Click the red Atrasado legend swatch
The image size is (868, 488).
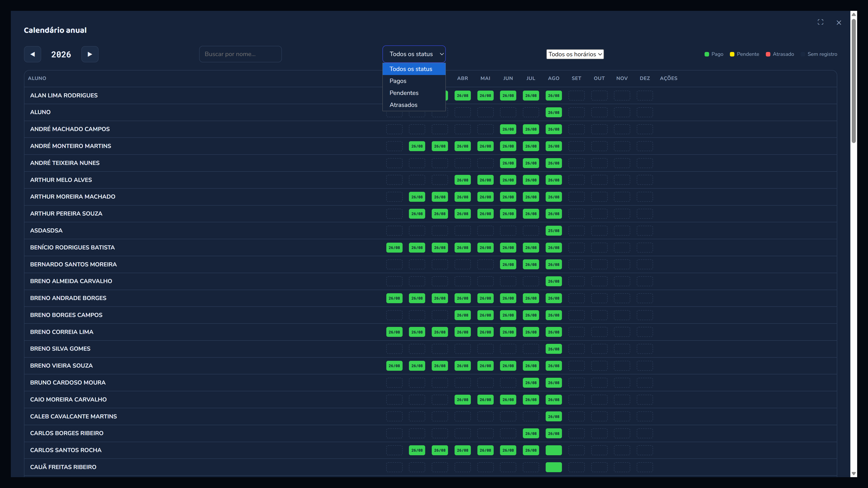(x=768, y=54)
